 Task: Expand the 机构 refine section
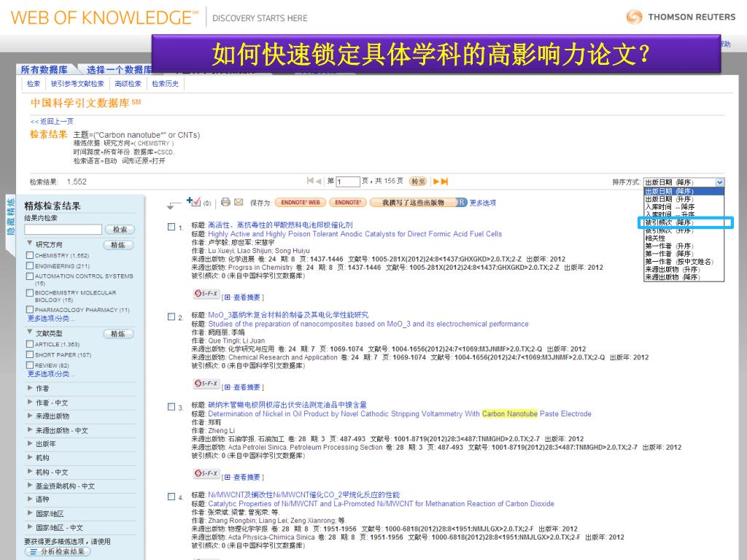click(x=30, y=457)
